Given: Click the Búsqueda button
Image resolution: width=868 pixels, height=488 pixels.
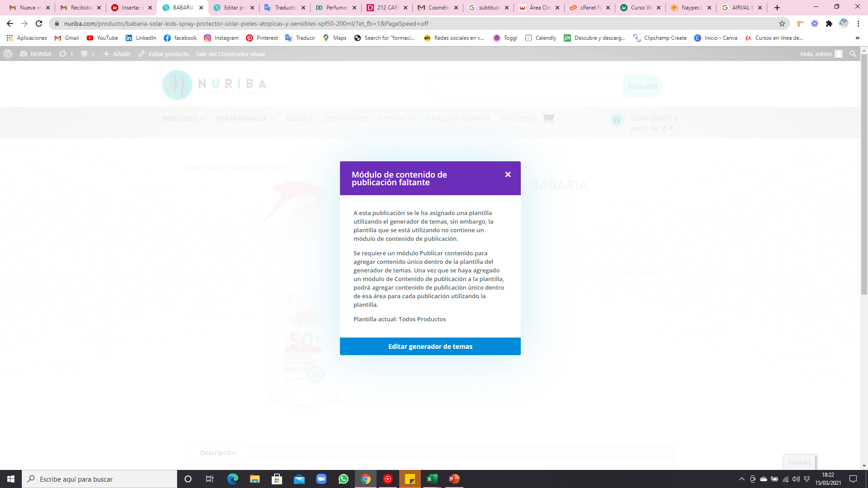Looking at the screenshot, I should point(642,86).
